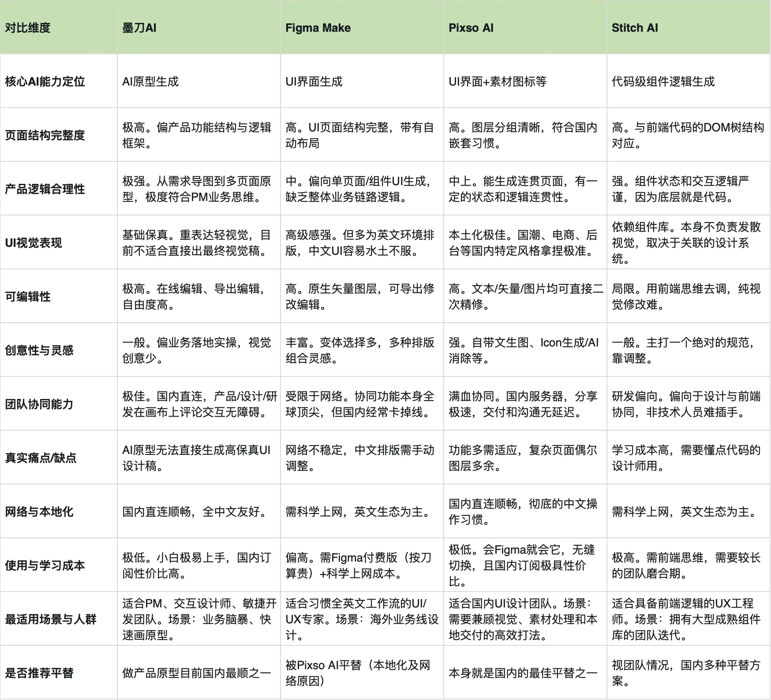Click cell 极高。在线编辑、导出编辑
771x700 pixels.
(x=199, y=296)
